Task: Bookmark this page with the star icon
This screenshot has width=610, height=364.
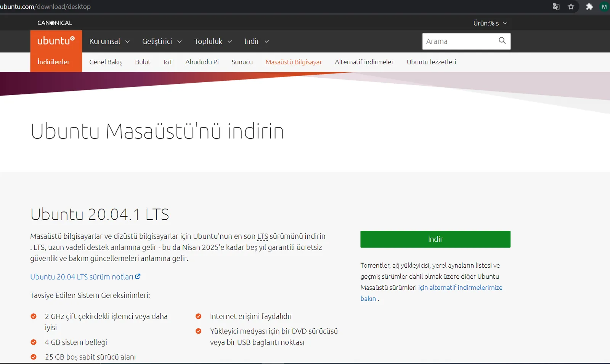Action: (x=571, y=6)
